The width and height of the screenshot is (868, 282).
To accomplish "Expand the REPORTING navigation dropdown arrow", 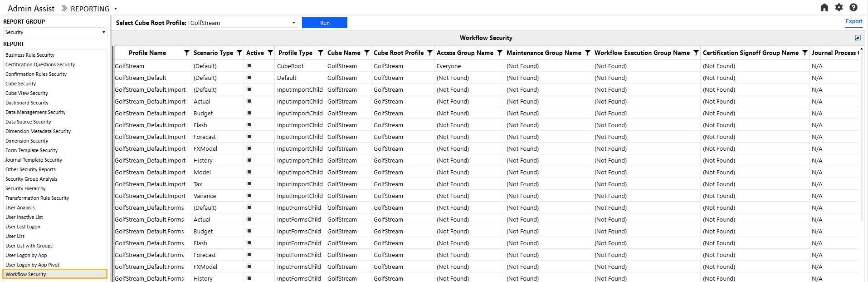I will point(116,9).
